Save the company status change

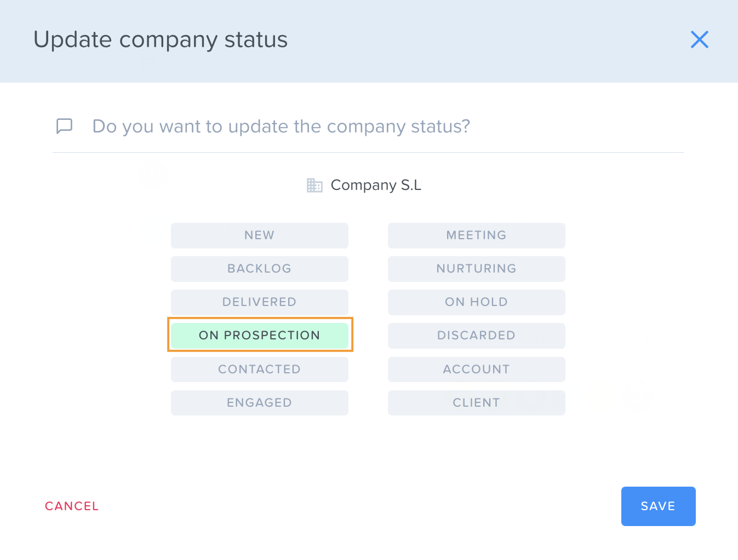[659, 506]
